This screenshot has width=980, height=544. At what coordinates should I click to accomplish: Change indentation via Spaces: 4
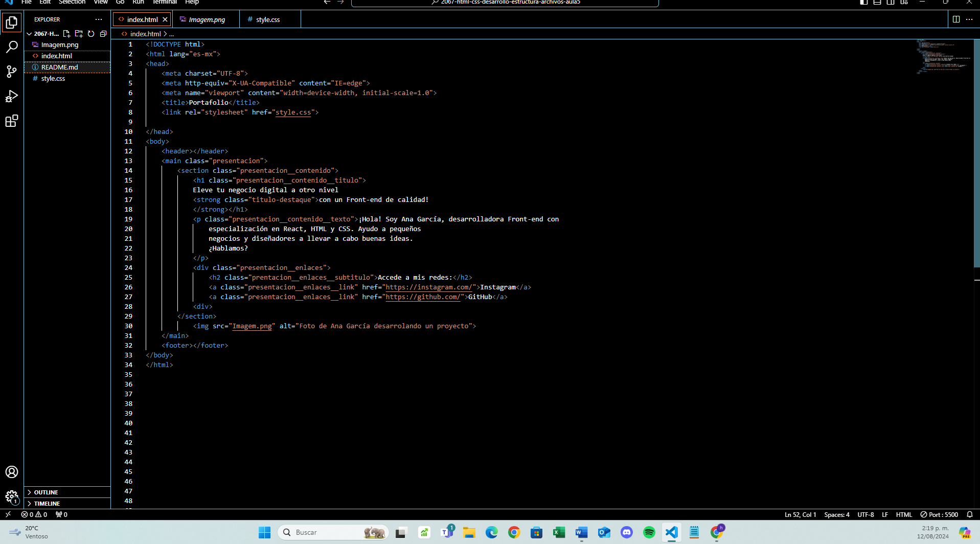tap(837, 515)
